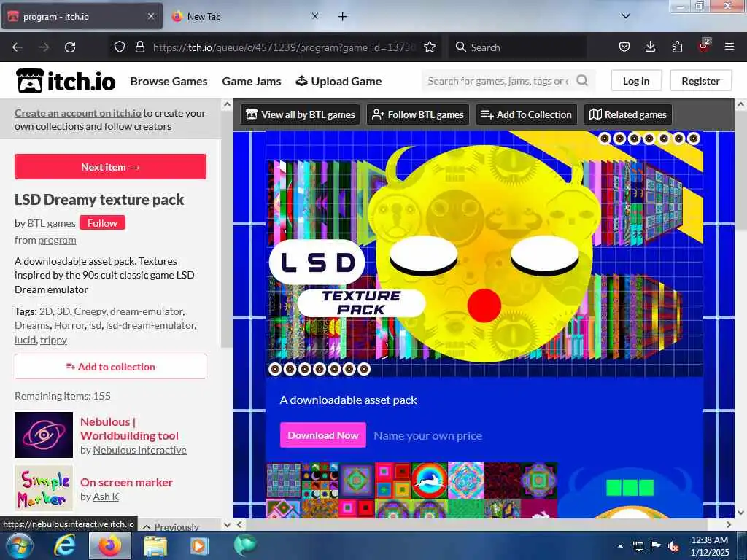Open the extensions puzzle icon
The width and height of the screenshot is (747, 560).
coord(677,47)
